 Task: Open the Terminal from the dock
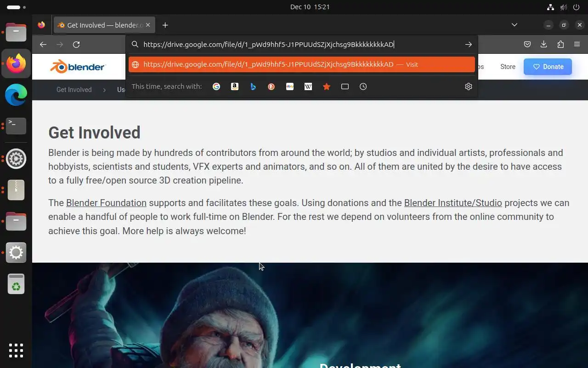[x=16, y=126]
